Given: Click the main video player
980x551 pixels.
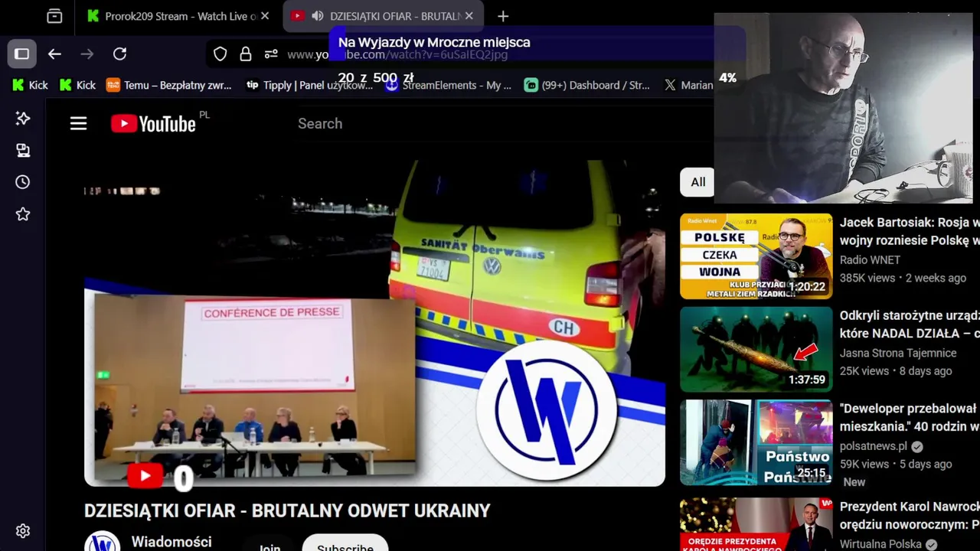Looking at the screenshot, I should (x=374, y=323).
